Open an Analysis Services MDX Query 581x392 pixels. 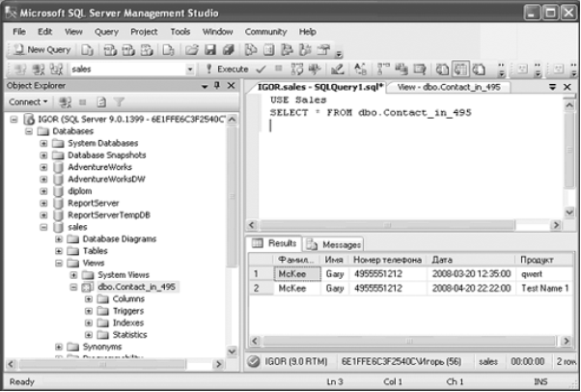click(110, 49)
